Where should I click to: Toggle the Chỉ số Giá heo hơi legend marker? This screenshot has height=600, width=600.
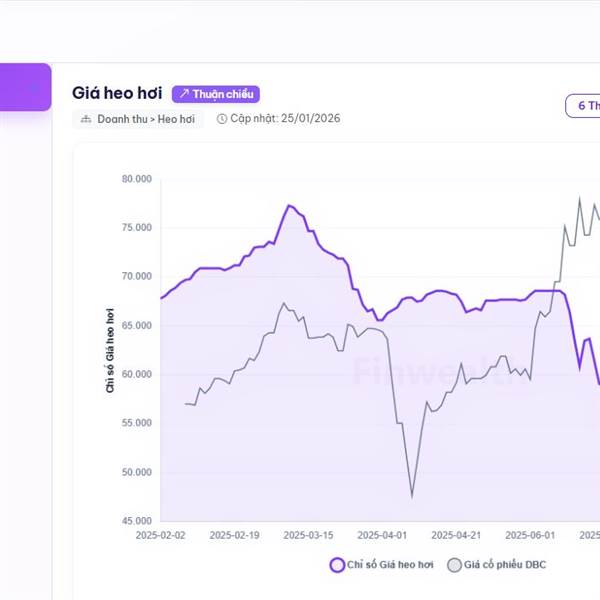(338, 565)
